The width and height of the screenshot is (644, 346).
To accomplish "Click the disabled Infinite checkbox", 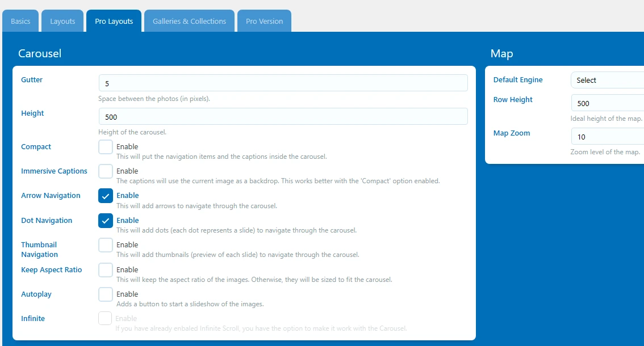I will pos(105,319).
